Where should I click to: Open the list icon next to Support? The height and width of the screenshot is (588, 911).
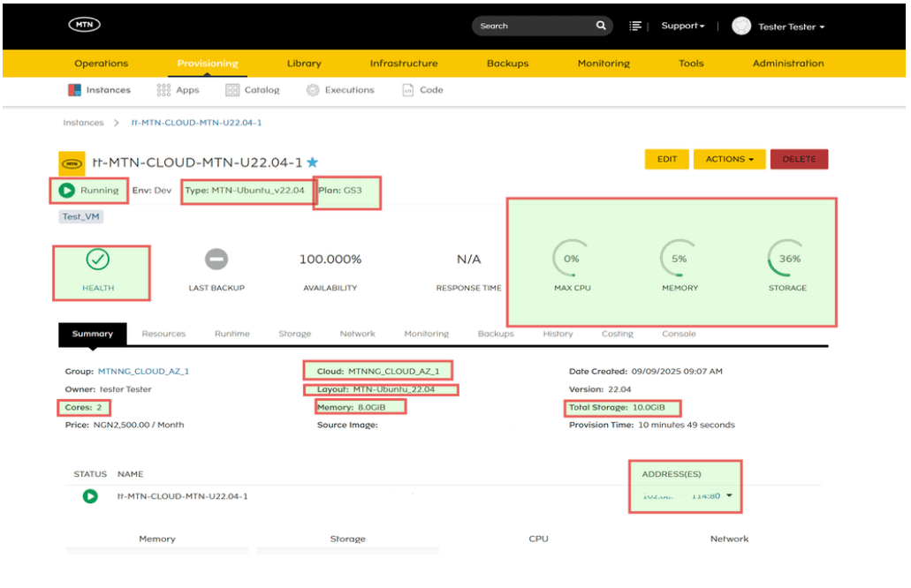[x=635, y=26]
